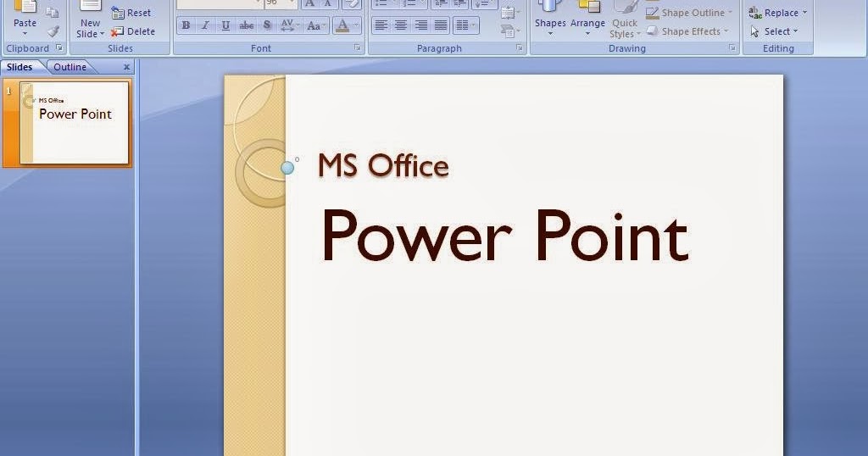The image size is (868, 456).
Task: Select slide 1 thumbnail
Action: [75, 122]
